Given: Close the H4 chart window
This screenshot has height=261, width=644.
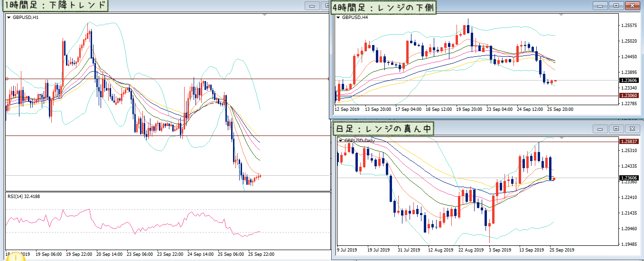Looking at the screenshot, I should click(632, 5).
